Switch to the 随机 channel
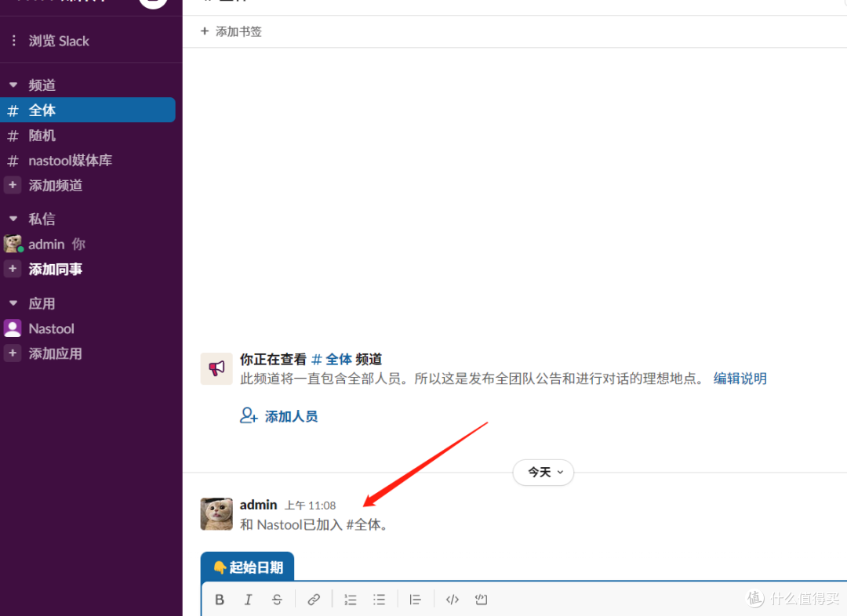This screenshot has height=616, width=847. [42, 135]
